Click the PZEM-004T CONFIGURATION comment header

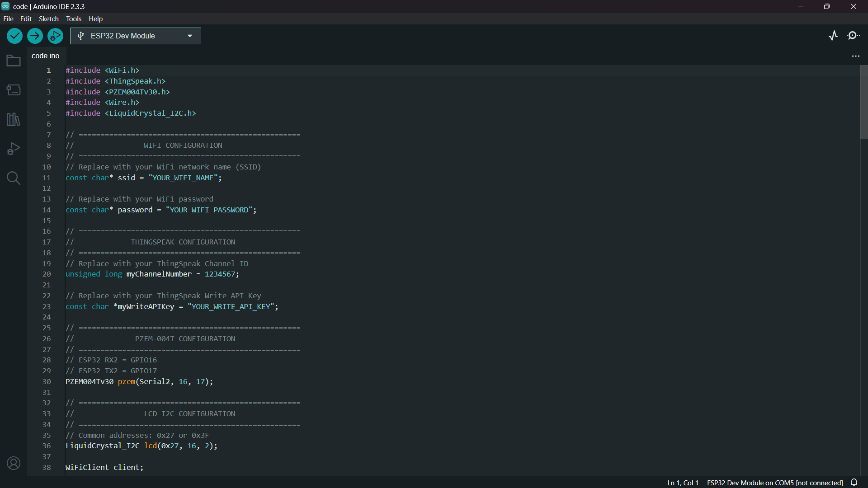coord(185,339)
